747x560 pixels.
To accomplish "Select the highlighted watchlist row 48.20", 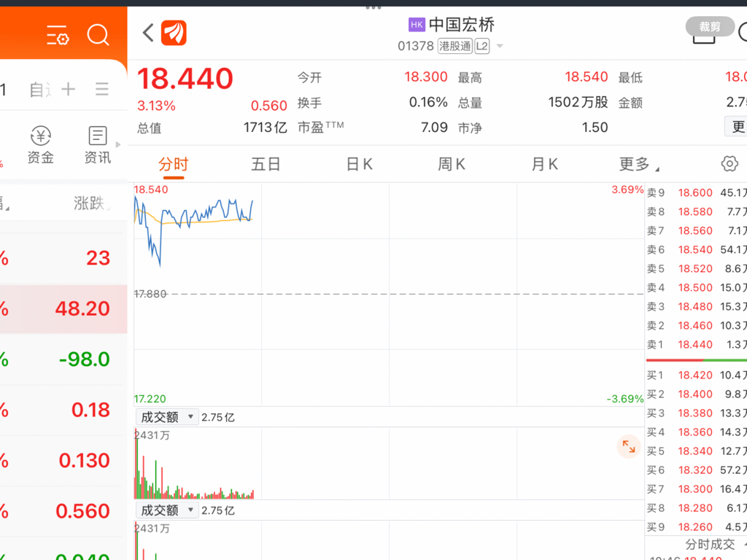I will 64,309.
